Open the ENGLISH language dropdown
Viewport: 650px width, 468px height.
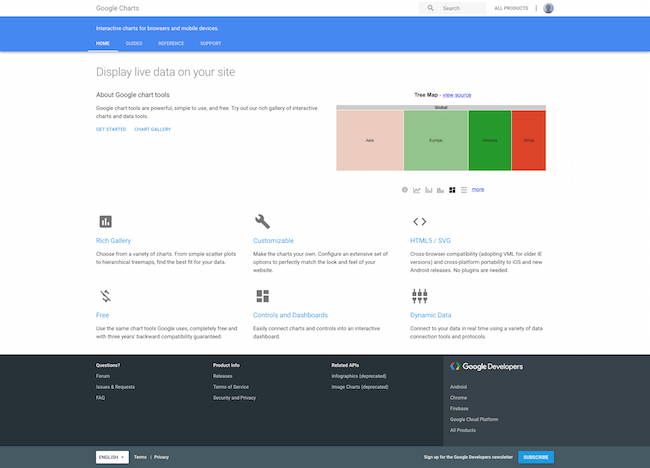click(112, 457)
